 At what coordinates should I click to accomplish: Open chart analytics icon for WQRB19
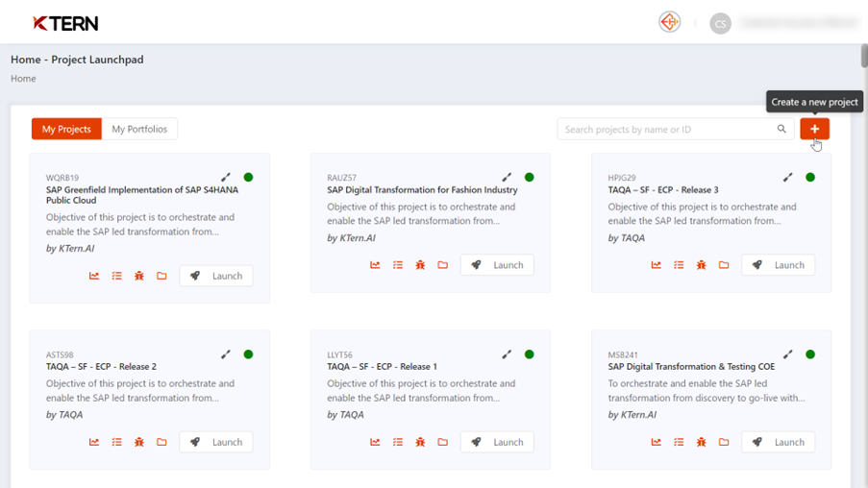pyautogui.click(x=94, y=276)
